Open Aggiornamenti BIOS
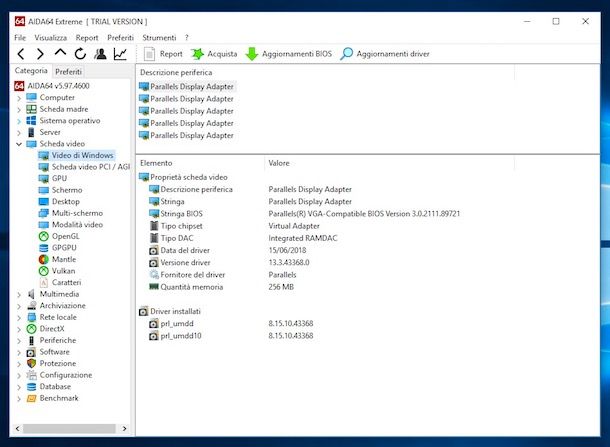Image resolution: width=610 pixels, height=447 pixels. coord(289,54)
